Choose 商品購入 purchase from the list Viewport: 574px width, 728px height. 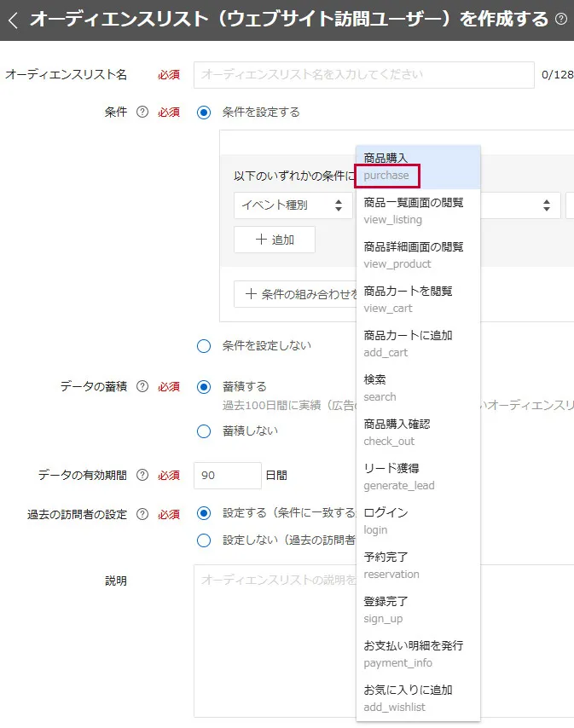pyautogui.click(x=417, y=166)
